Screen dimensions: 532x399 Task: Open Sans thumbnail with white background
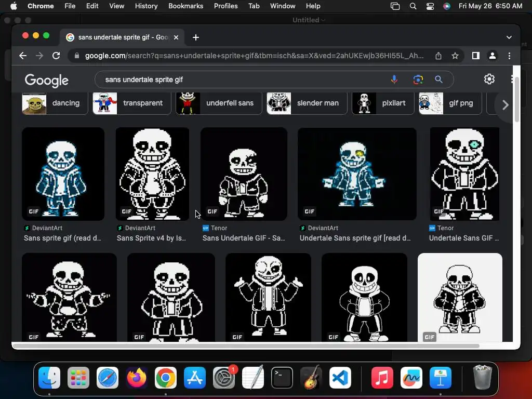pyautogui.click(x=460, y=297)
